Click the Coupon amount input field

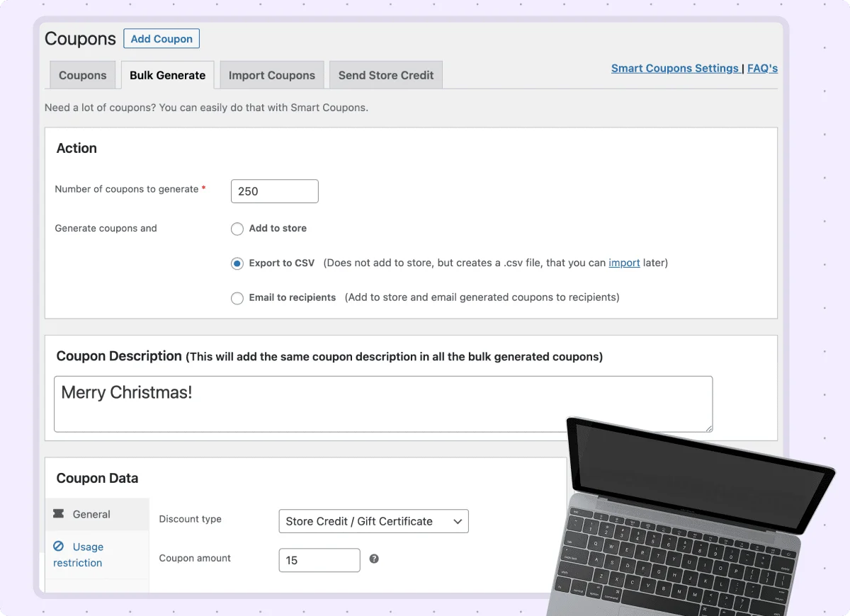tap(319, 560)
